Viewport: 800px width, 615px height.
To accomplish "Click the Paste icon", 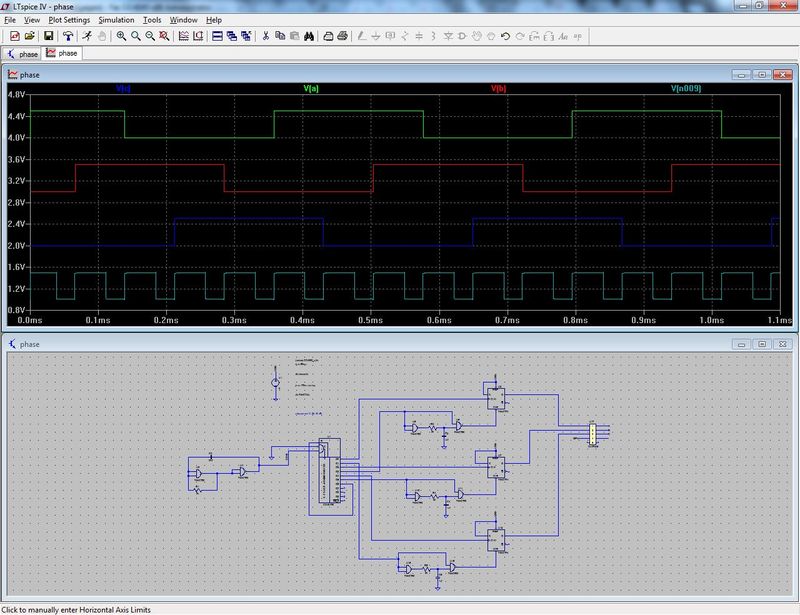I will (x=294, y=36).
